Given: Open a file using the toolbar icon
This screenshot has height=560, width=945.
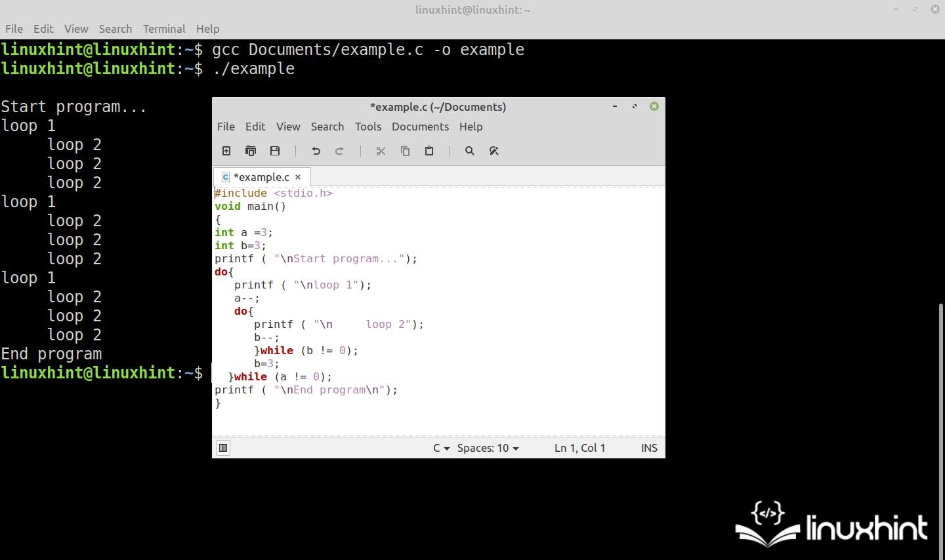Looking at the screenshot, I should click(250, 151).
